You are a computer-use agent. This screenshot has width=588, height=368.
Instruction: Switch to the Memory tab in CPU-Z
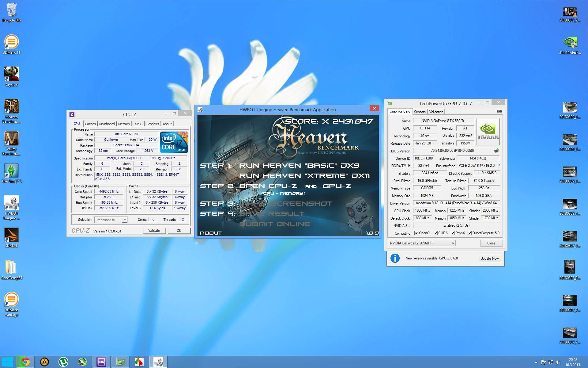point(124,124)
